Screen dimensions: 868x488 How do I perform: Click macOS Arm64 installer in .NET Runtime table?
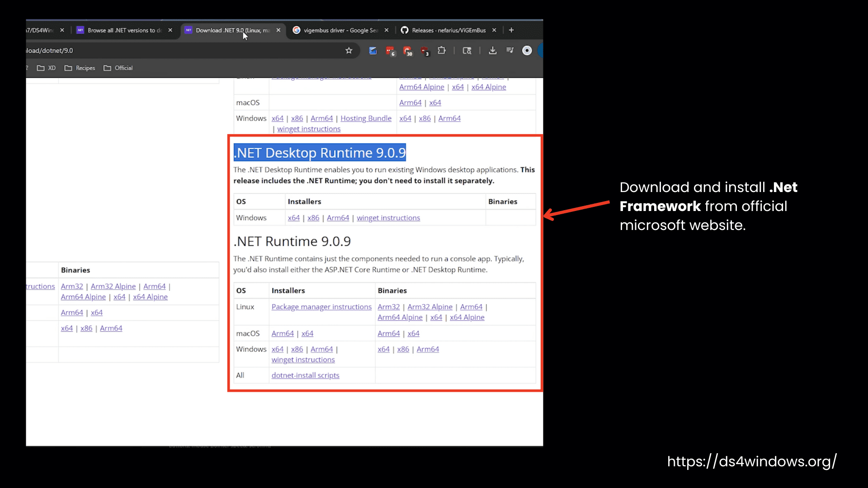pyautogui.click(x=283, y=333)
